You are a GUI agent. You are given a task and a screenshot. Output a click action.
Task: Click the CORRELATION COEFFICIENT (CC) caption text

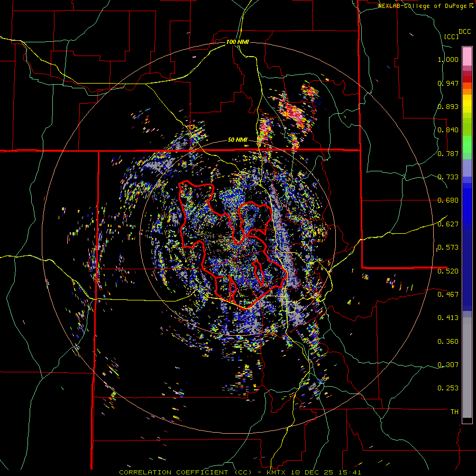click(x=185, y=472)
